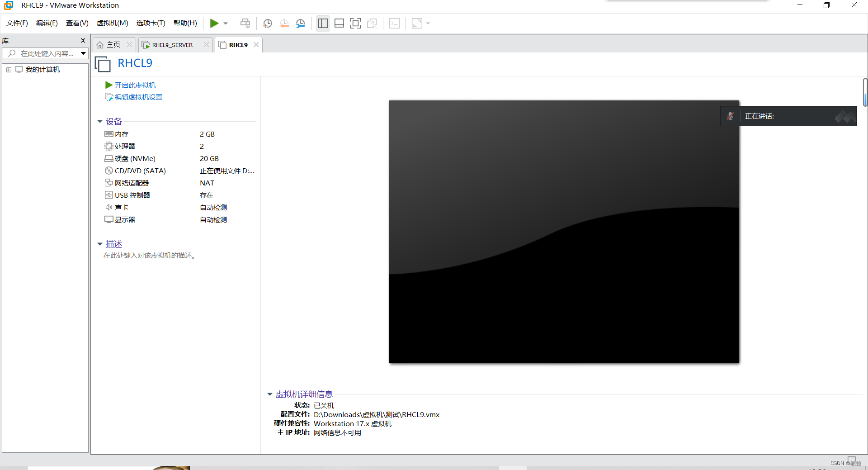The width and height of the screenshot is (868, 470).
Task: Click 开启此虚拟机 link
Action: click(x=135, y=85)
